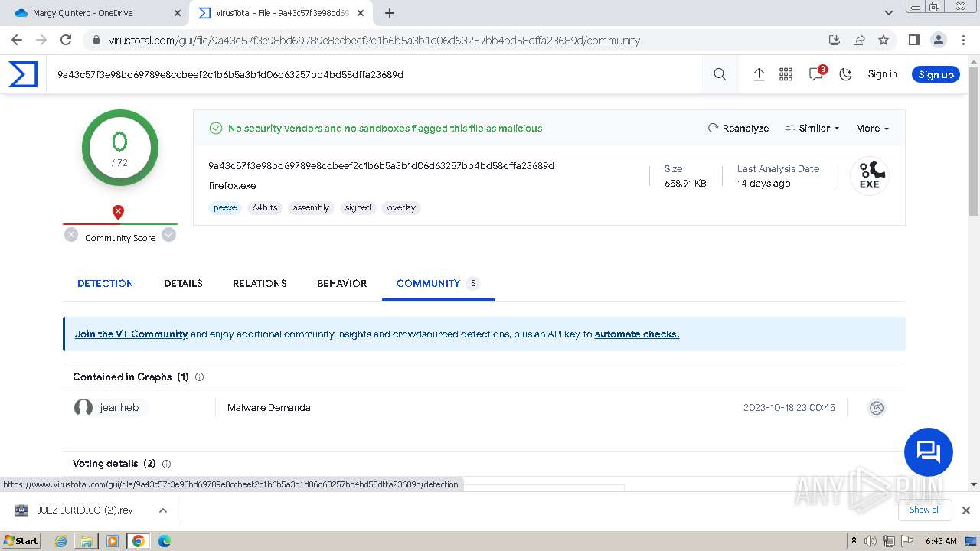This screenshot has width=980, height=551.
Task: Click the red community score marker
Action: 118,212
